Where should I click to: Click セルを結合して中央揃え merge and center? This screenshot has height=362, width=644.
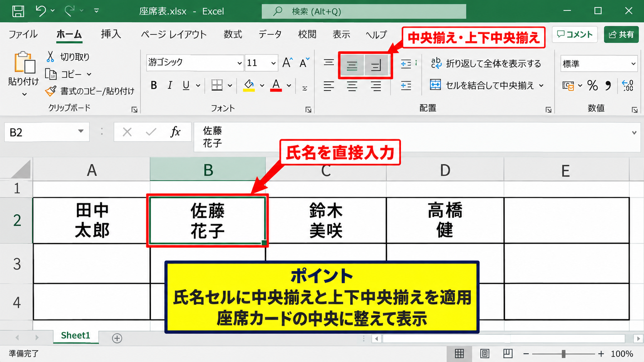482,85
